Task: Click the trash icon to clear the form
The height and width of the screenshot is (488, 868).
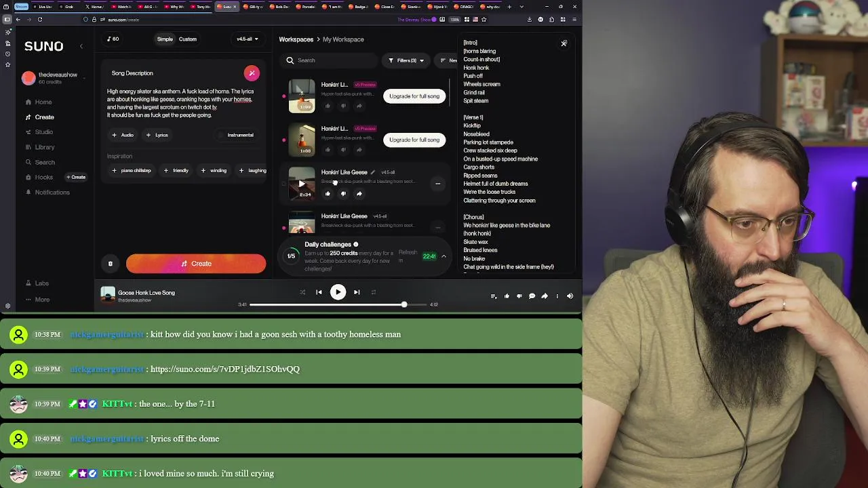Action: [x=110, y=264]
